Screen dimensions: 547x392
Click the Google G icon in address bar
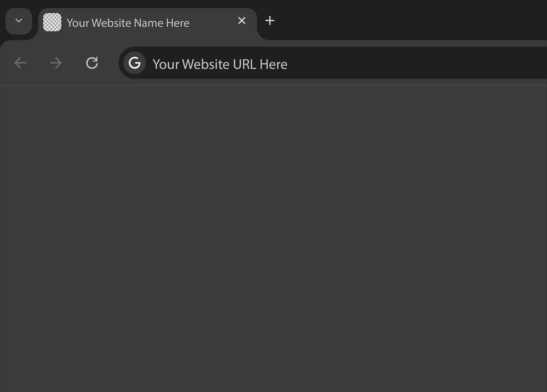tap(134, 63)
